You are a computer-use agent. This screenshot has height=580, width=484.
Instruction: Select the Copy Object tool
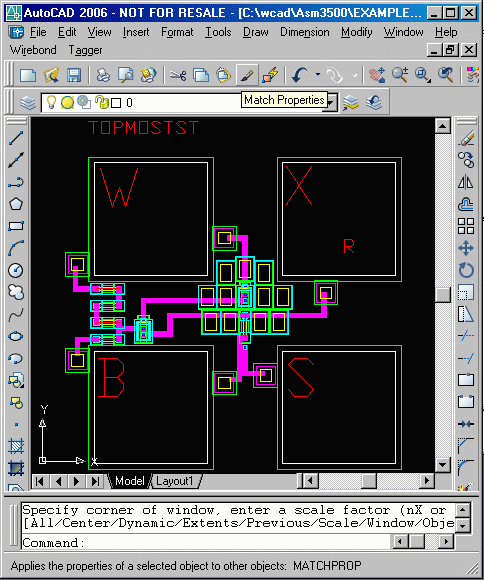click(466, 160)
